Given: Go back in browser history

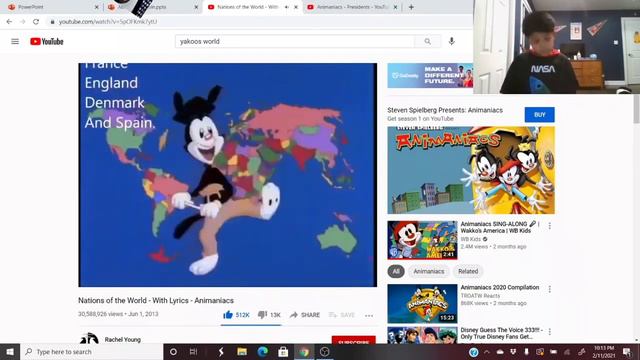Looking at the screenshot, I should tap(9, 22).
